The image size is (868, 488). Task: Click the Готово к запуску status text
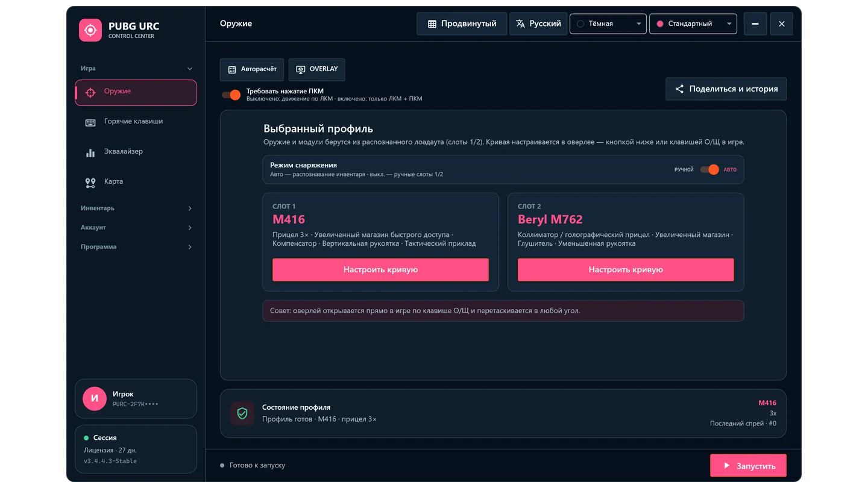(257, 466)
